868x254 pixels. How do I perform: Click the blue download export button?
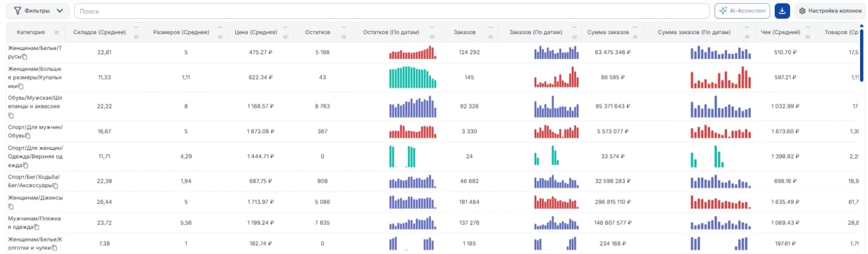click(x=782, y=11)
